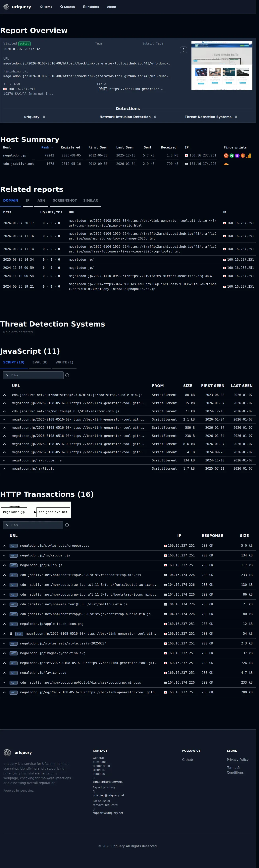
Task: Switch to the SCREENSHOT tab
Action: 65,201
